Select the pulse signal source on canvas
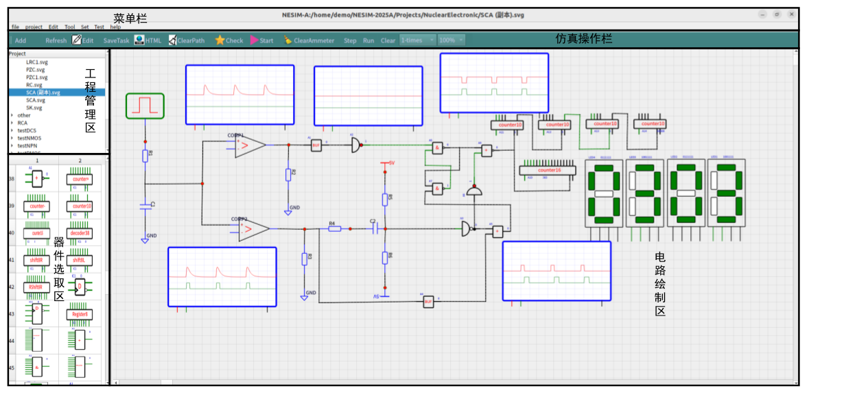The width and height of the screenshot is (868, 404). 145,106
